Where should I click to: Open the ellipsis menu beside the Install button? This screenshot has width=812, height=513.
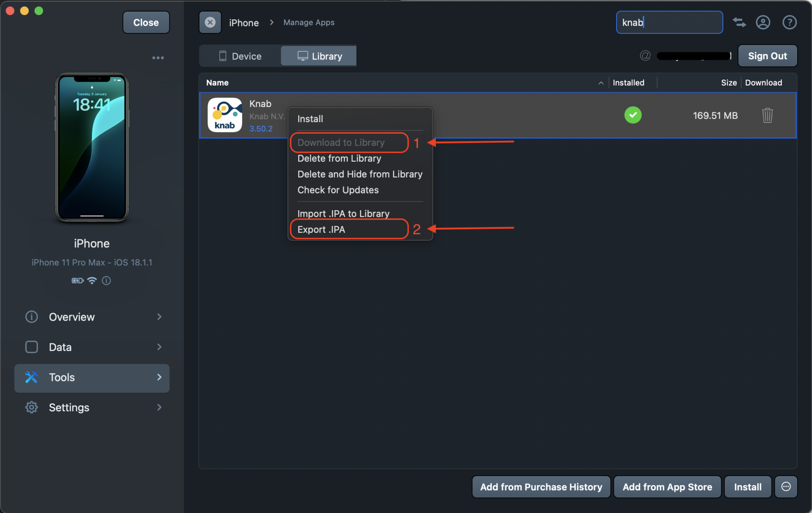pyautogui.click(x=785, y=487)
